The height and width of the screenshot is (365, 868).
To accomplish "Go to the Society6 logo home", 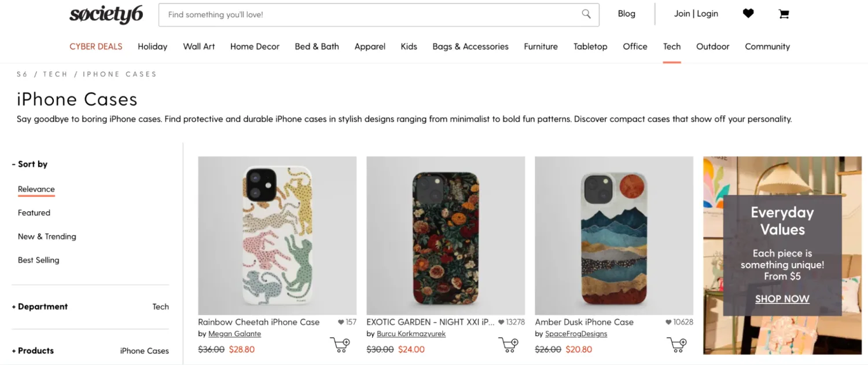I will point(106,14).
